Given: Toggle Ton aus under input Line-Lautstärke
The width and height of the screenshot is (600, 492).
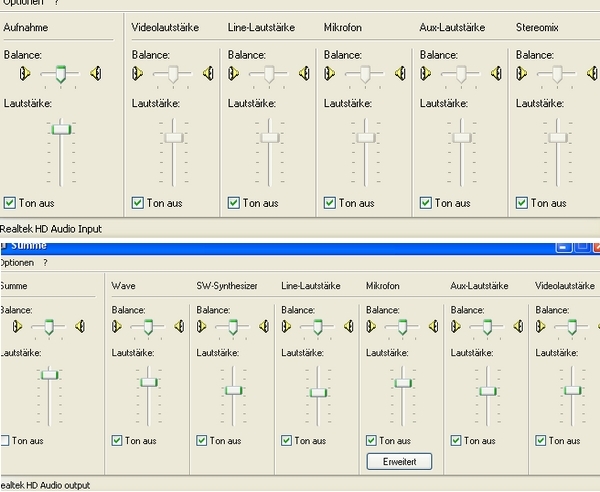Looking at the screenshot, I should point(234,202).
